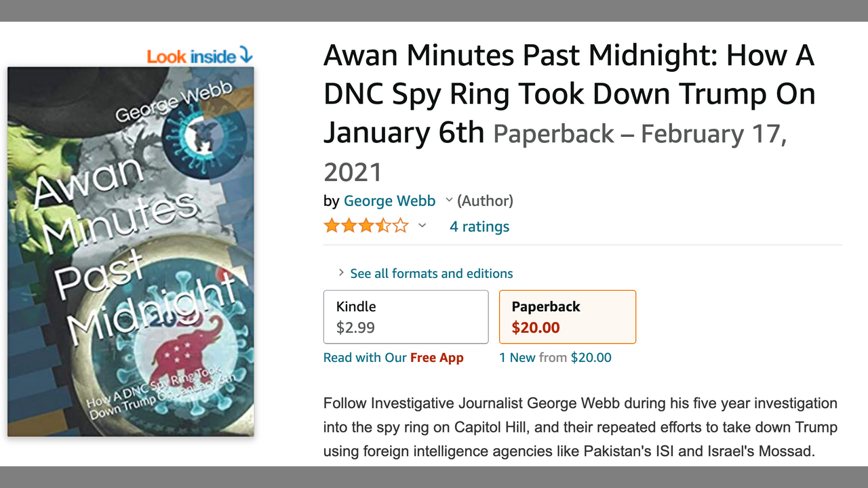Open the Look inside preview label

[191, 57]
